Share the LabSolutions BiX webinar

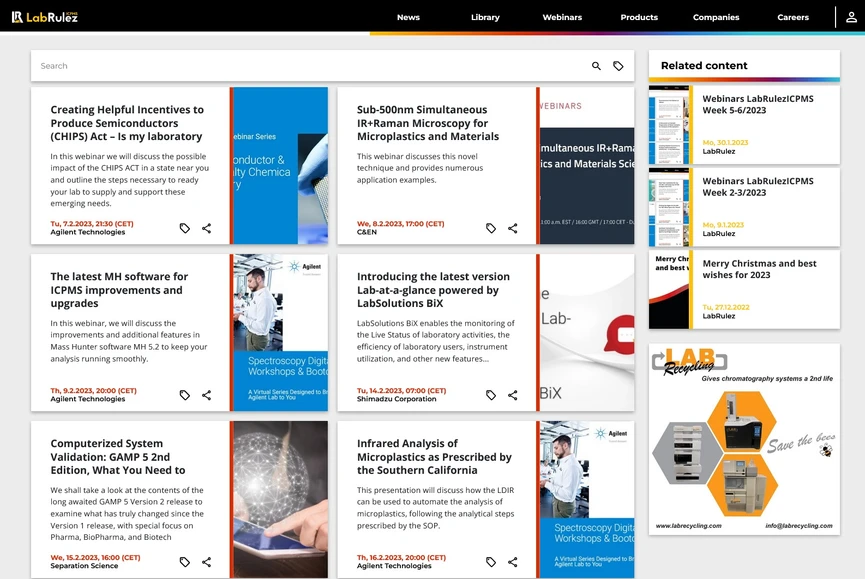(x=512, y=395)
